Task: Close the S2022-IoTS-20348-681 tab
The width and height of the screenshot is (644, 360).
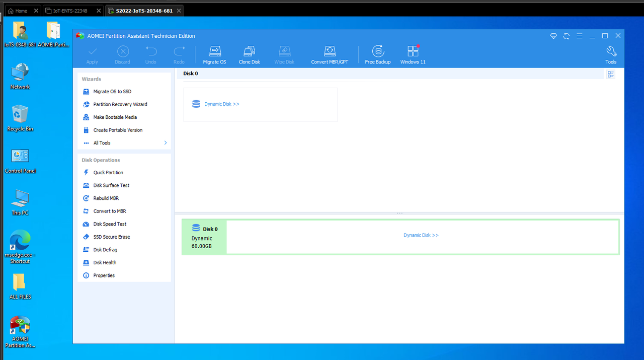Action: click(178, 11)
